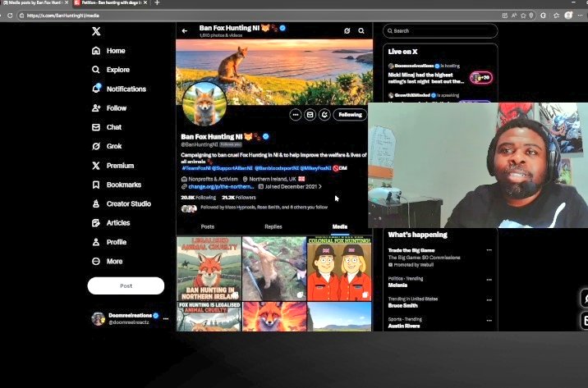588x388 pixels.
Task: Click the Post button
Action: point(126,285)
